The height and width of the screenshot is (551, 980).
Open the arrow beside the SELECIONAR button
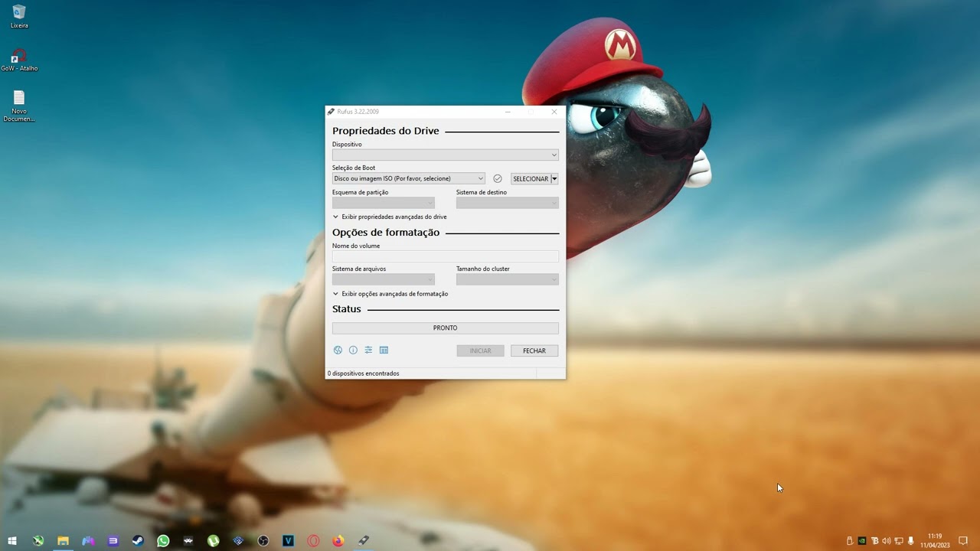coord(554,178)
